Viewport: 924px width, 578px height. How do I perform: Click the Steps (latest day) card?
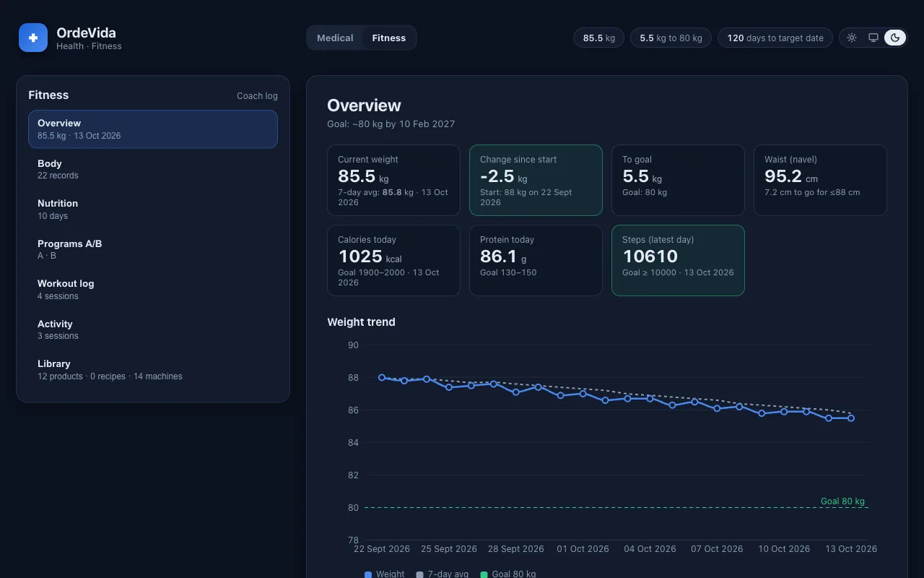678,260
